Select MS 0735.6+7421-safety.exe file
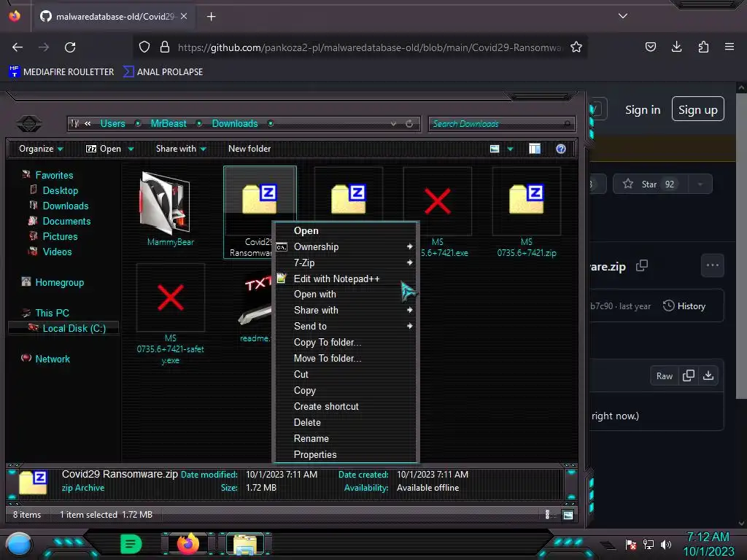The width and height of the screenshot is (747, 560). (x=170, y=314)
